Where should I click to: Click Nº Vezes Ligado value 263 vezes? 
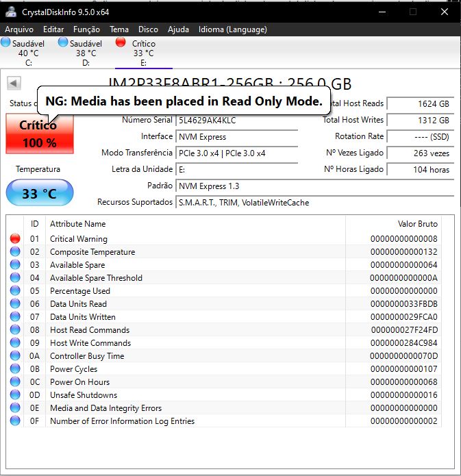[x=421, y=153]
